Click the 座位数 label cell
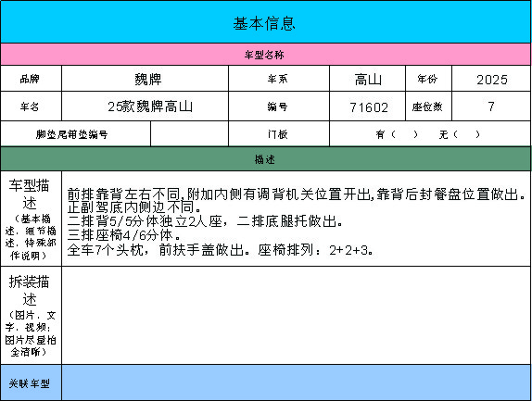 [x=428, y=107]
